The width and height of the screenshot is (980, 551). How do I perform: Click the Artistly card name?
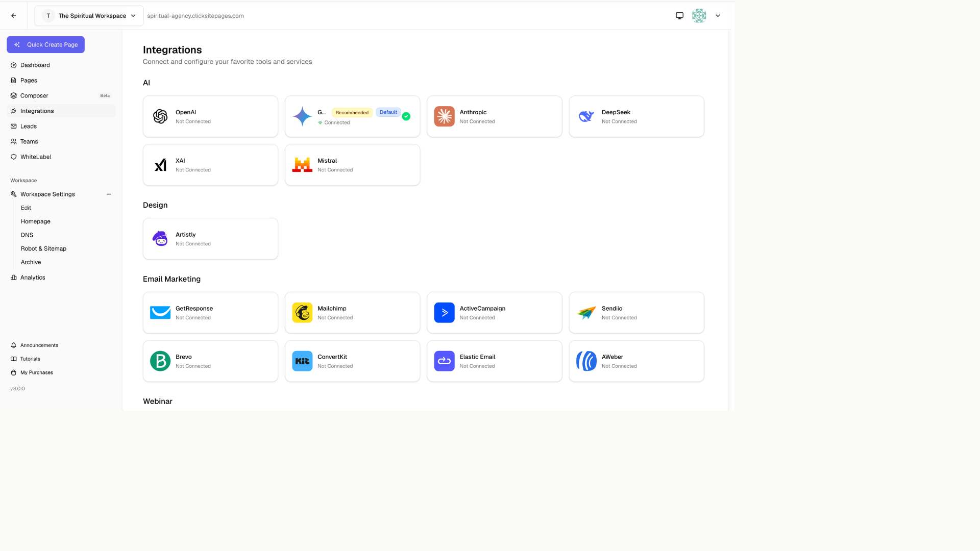[186, 235]
